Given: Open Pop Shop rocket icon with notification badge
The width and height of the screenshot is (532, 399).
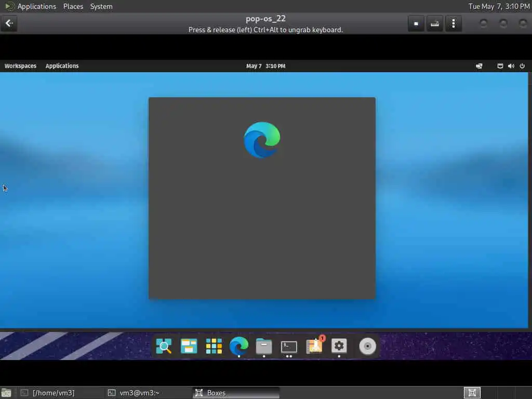Looking at the screenshot, I should coord(314,345).
